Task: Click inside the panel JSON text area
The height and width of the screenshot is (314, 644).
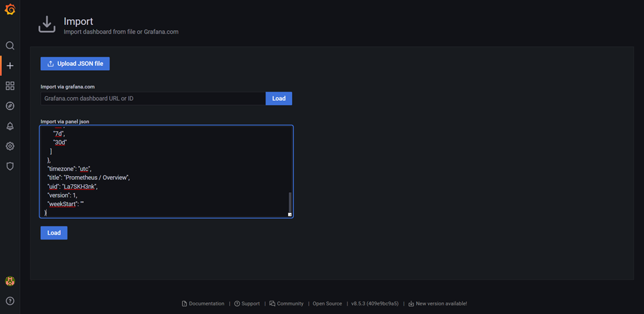Action: 166,172
